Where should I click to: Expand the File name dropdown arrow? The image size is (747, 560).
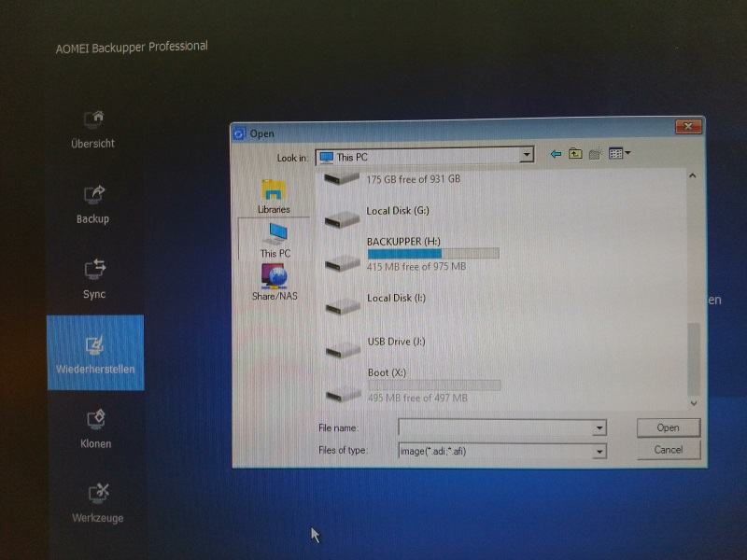[x=599, y=428]
